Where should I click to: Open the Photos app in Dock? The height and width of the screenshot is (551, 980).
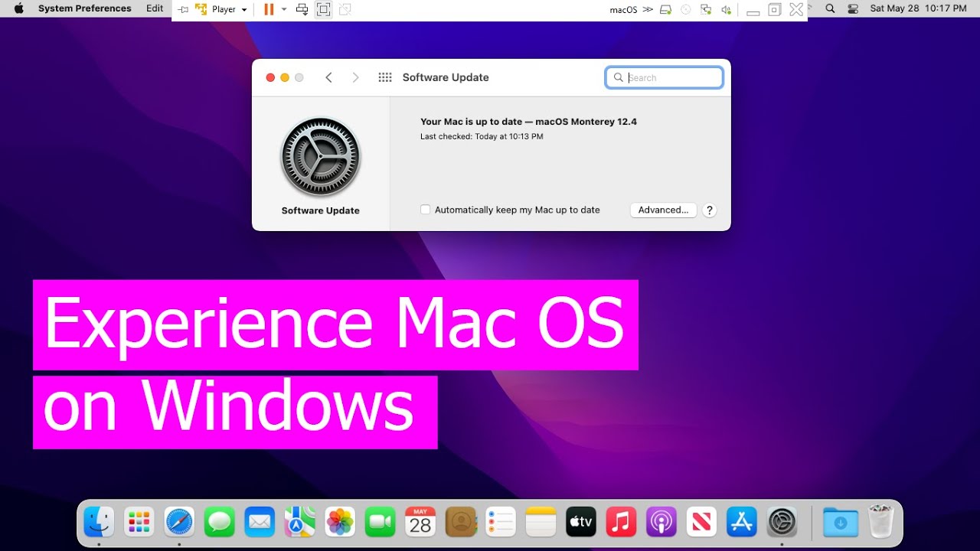pyautogui.click(x=340, y=522)
